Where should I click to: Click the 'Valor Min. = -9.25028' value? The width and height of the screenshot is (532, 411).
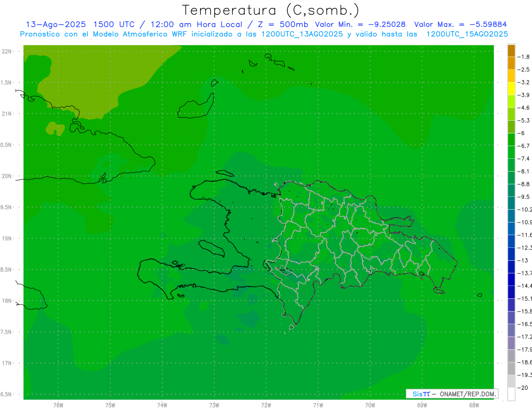pyautogui.click(x=360, y=24)
